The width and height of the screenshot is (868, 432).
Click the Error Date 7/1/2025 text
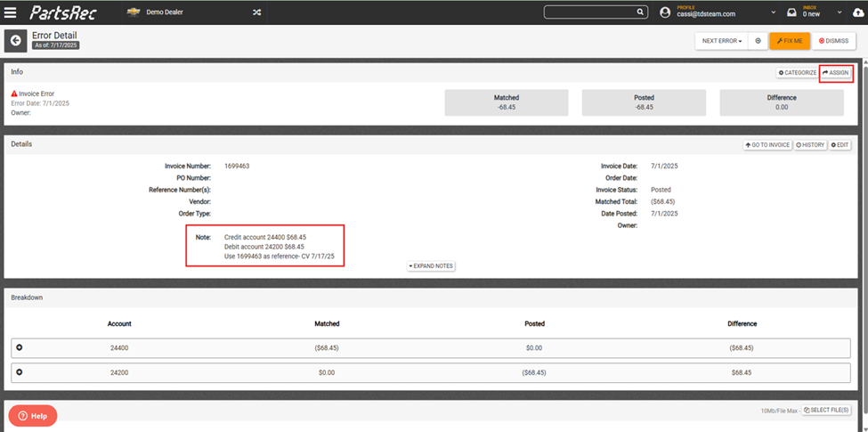(x=40, y=103)
